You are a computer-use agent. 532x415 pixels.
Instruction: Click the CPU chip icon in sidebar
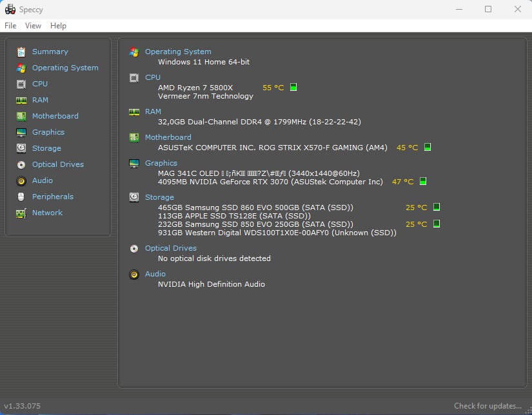pos(21,84)
